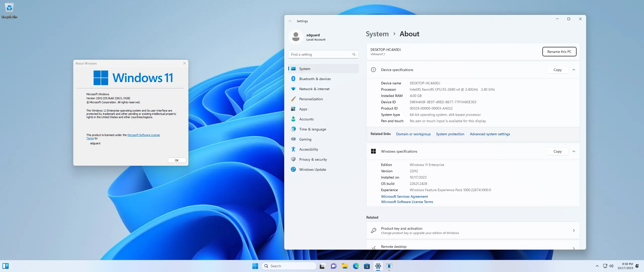Open Apps settings

click(x=303, y=109)
